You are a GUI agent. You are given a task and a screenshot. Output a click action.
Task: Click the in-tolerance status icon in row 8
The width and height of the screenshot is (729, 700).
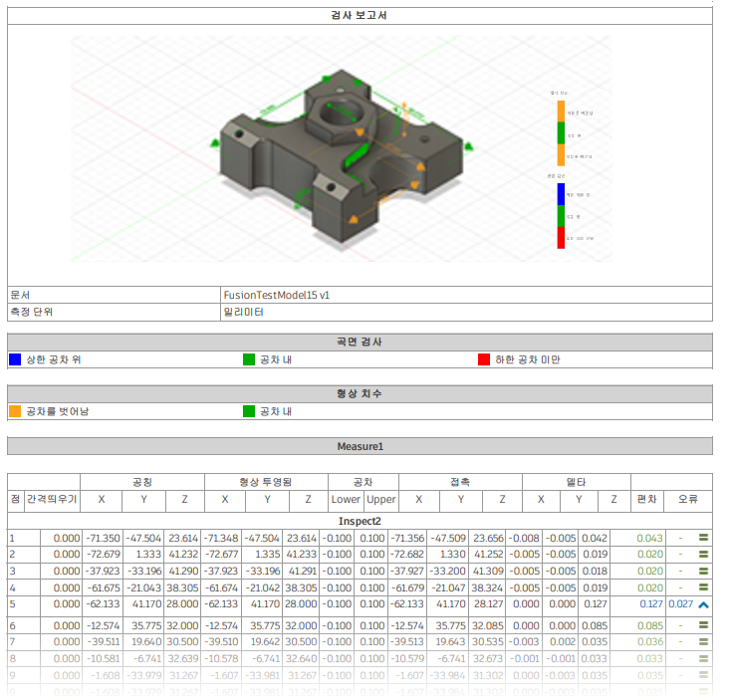pyautogui.click(x=703, y=658)
